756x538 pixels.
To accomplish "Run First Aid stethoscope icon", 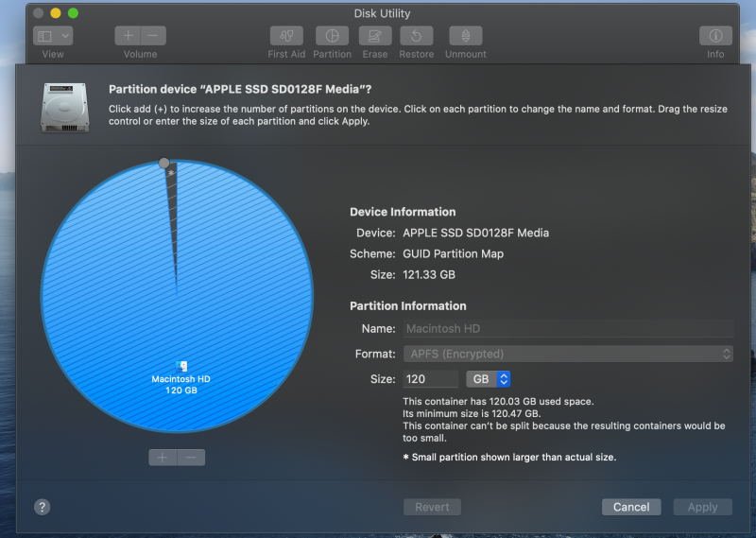I will [286, 36].
